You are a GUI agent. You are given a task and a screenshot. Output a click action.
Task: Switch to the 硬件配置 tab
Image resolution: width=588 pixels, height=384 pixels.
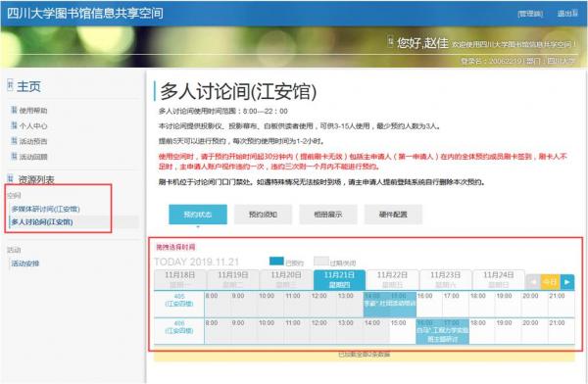click(393, 215)
